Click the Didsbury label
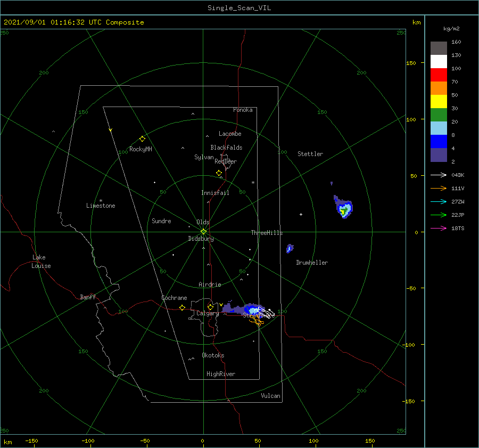Image resolution: width=479 pixels, height=448 pixels. 201,239
